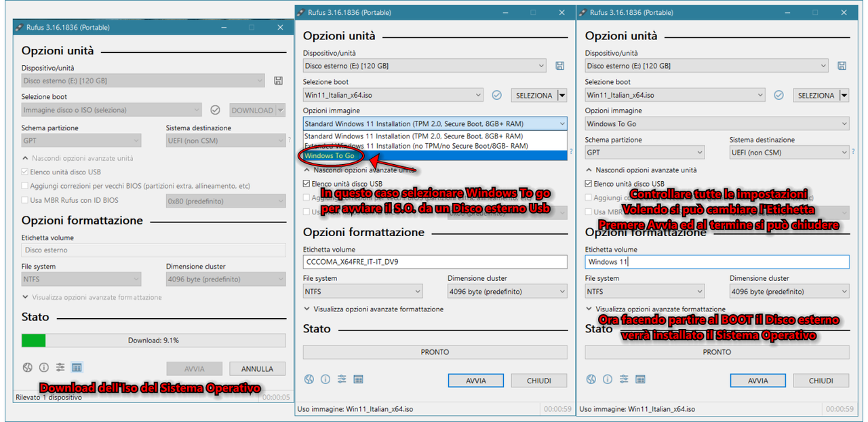The width and height of the screenshot is (868, 422).
Task: Click AVVIA in middle Rufus window
Action: [476, 381]
